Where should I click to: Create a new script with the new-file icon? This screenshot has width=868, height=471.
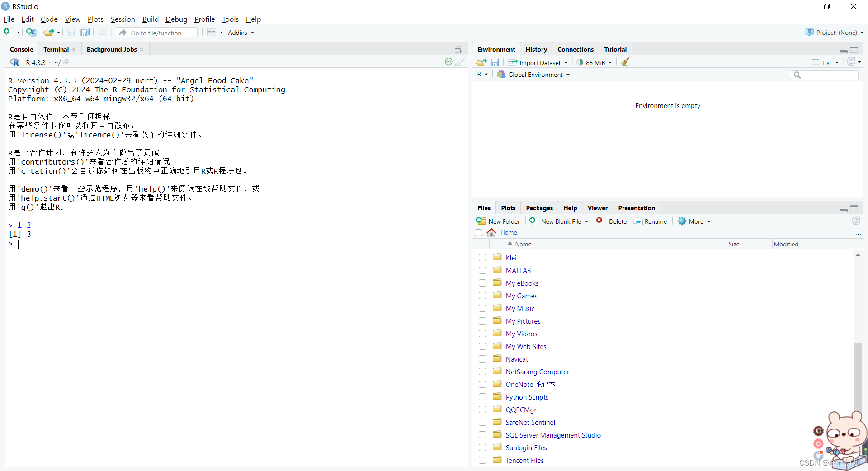[6, 32]
